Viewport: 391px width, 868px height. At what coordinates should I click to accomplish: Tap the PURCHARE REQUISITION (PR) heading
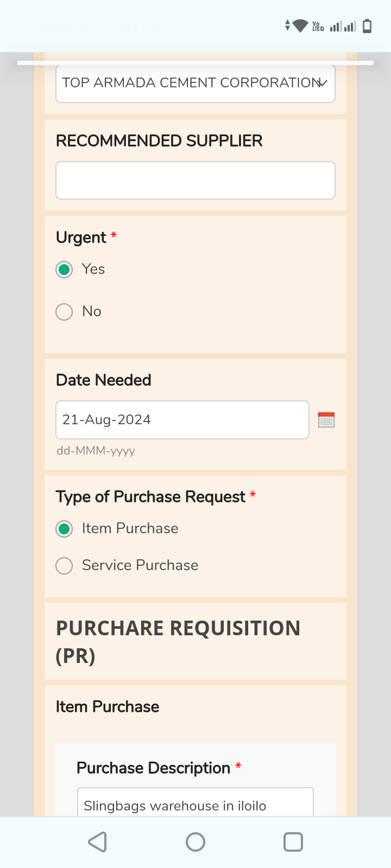pyautogui.click(x=178, y=642)
